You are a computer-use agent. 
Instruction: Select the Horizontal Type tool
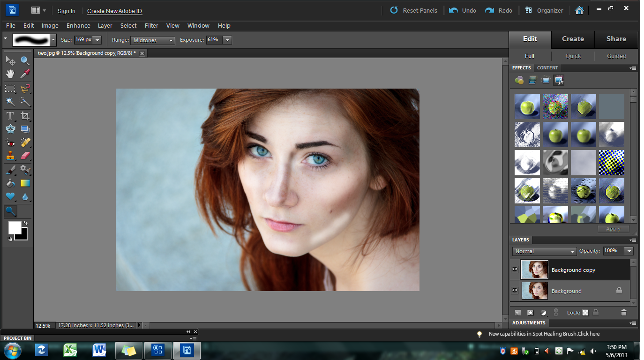pyautogui.click(x=10, y=115)
